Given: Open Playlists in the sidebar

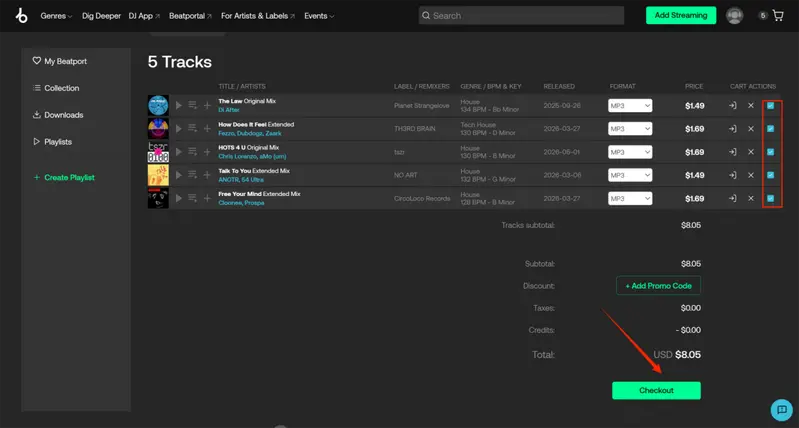Looking at the screenshot, I should click(52, 142).
